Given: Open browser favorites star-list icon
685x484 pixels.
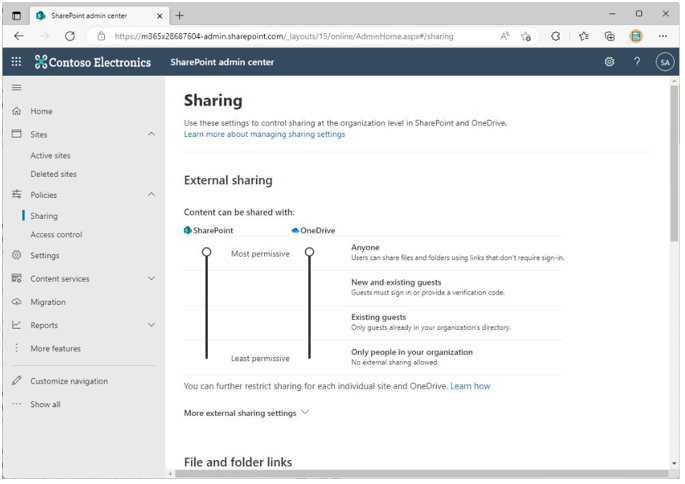Looking at the screenshot, I should [583, 36].
